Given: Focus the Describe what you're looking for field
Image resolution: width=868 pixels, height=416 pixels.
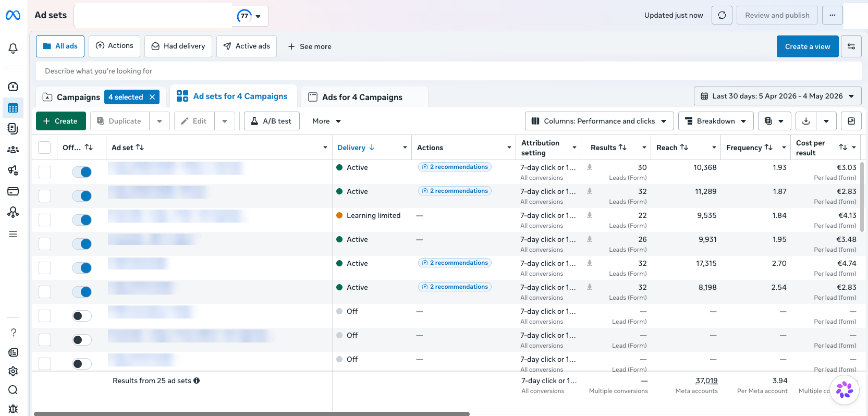Looking at the screenshot, I should coord(449,71).
